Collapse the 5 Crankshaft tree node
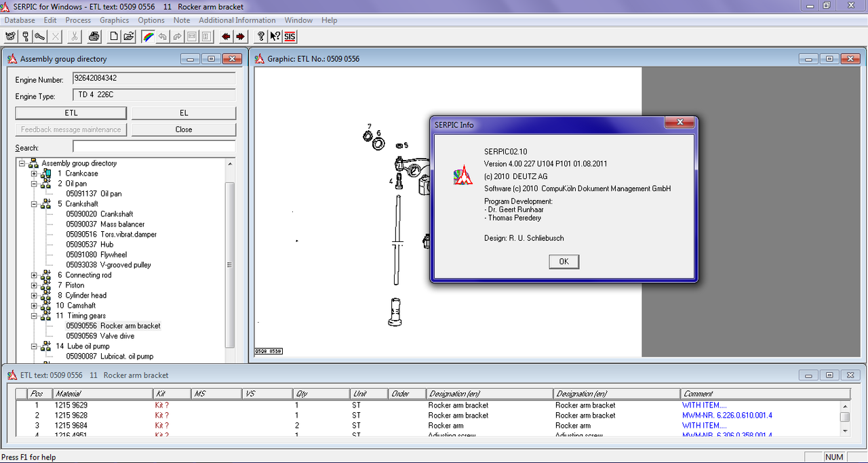Image resolution: width=868 pixels, height=463 pixels. click(x=34, y=204)
